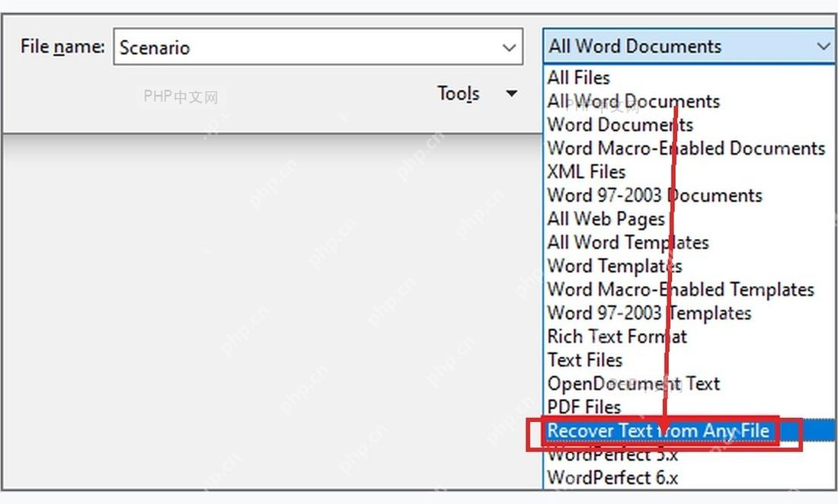The height and width of the screenshot is (504, 838).
Task: Choose Word 97-2003 Templates option
Action: pos(689,313)
